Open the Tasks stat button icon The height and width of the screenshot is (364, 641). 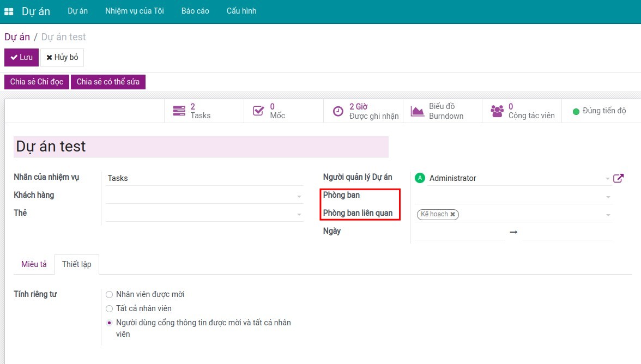179,111
